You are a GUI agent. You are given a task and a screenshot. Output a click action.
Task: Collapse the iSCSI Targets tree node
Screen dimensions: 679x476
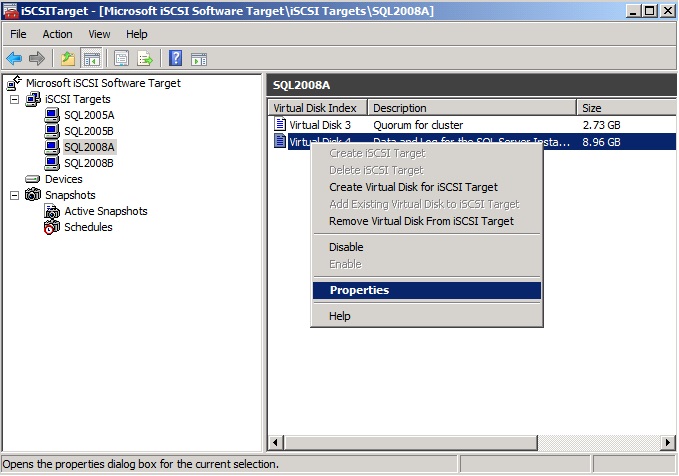(14, 99)
